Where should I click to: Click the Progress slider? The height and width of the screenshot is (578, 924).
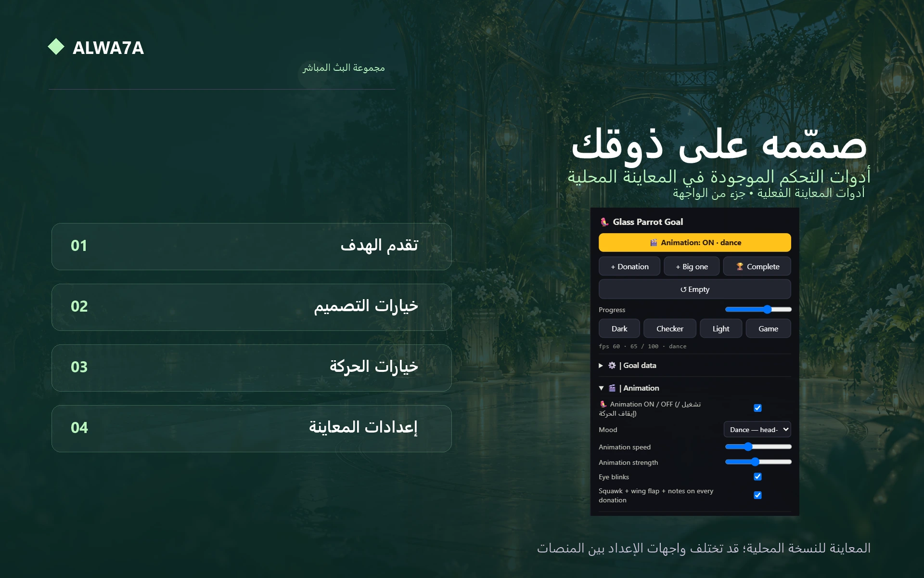click(758, 309)
